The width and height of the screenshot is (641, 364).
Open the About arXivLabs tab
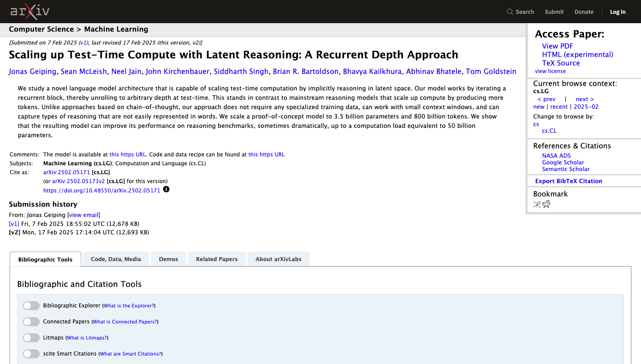click(x=279, y=259)
